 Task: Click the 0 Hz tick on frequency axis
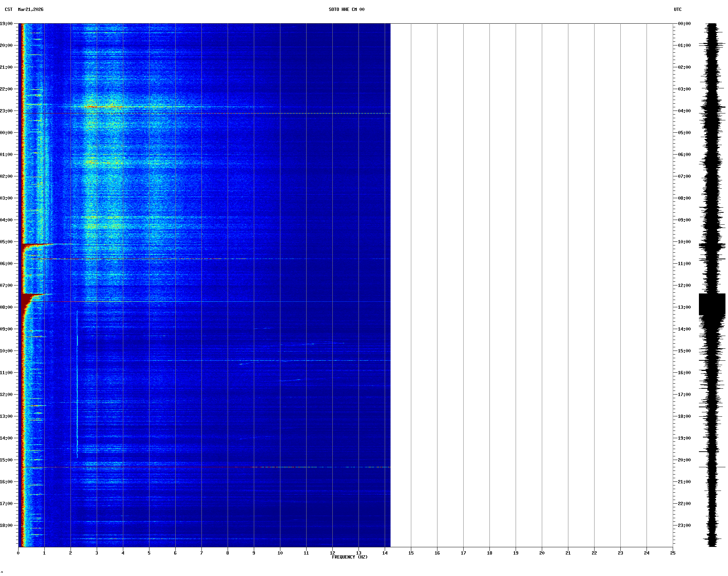pos(18,553)
